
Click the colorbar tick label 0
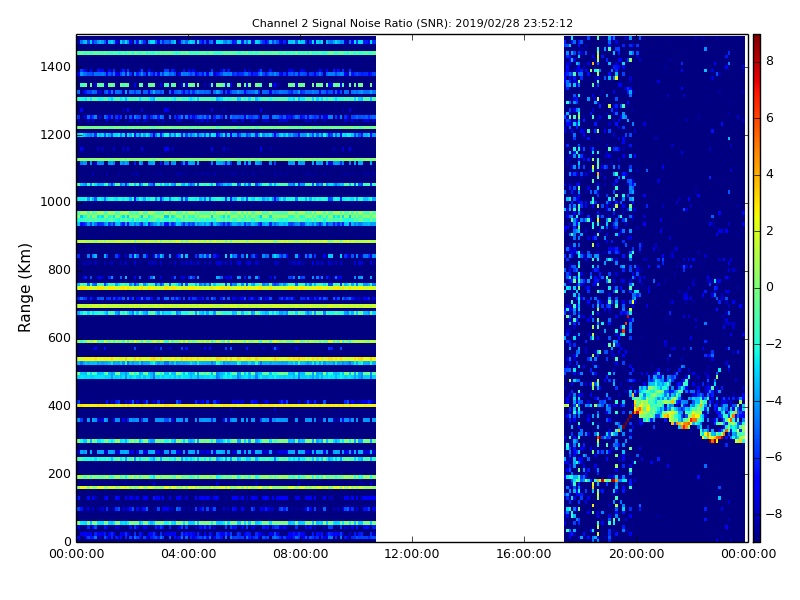click(x=770, y=287)
